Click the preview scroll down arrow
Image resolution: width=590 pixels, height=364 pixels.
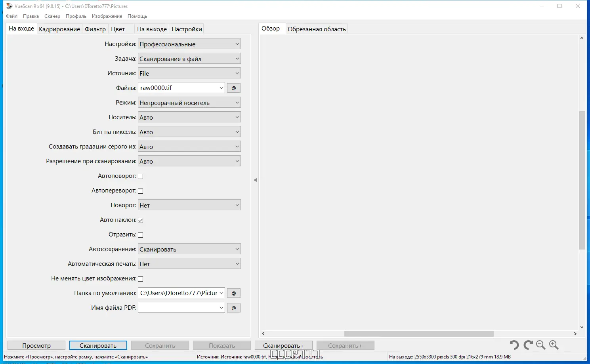pyautogui.click(x=582, y=327)
